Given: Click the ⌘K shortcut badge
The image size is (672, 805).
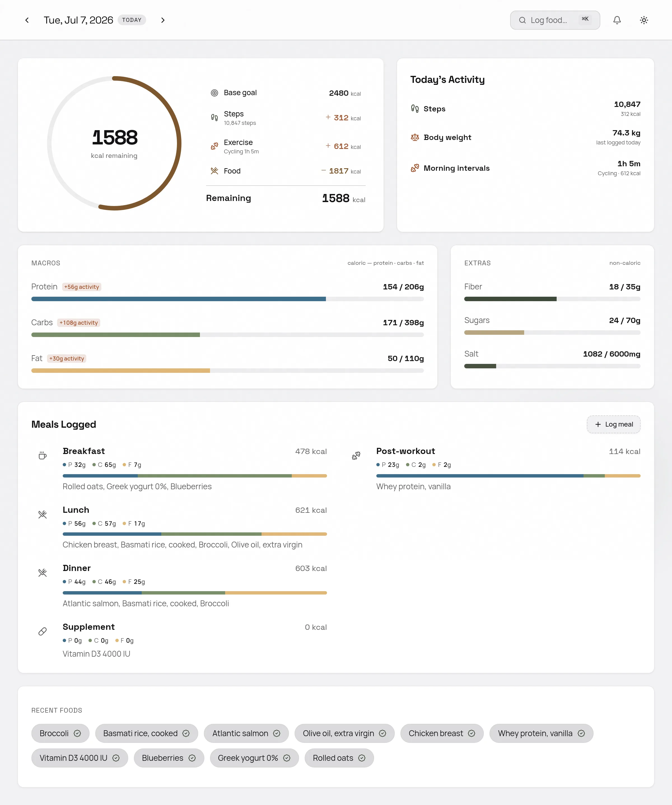Looking at the screenshot, I should pyautogui.click(x=585, y=19).
